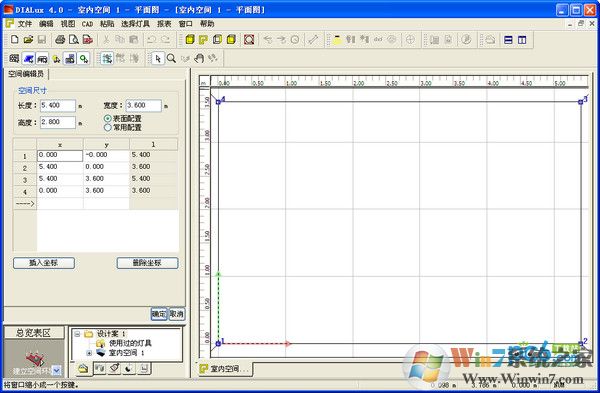This screenshot has width=600, height=393.
Task: Select the side view icon in toolbar
Action: (217, 39)
